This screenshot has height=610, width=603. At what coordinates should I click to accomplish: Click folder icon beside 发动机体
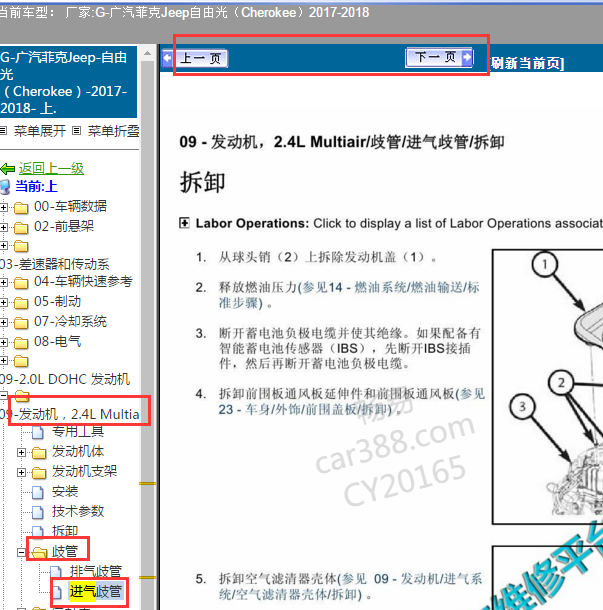pyautogui.click(x=39, y=452)
